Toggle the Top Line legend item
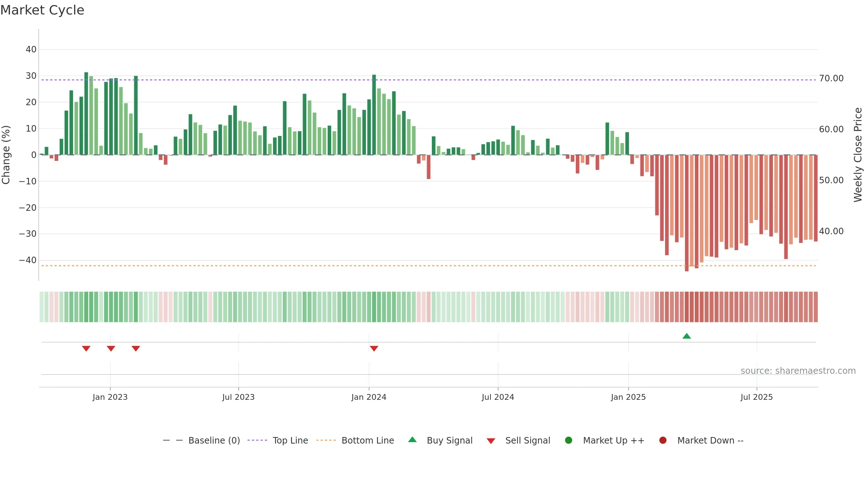The height and width of the screenshot is (488, 868). pos(278,440)
